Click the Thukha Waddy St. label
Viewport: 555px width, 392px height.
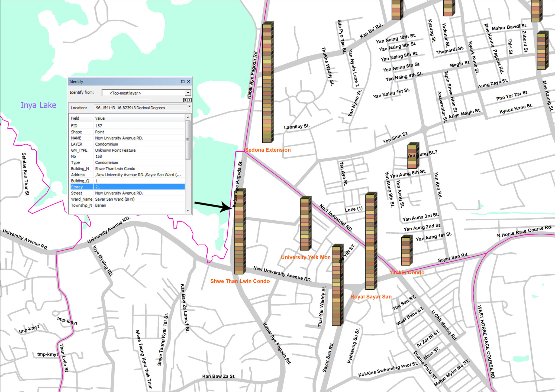click(328, 66)
